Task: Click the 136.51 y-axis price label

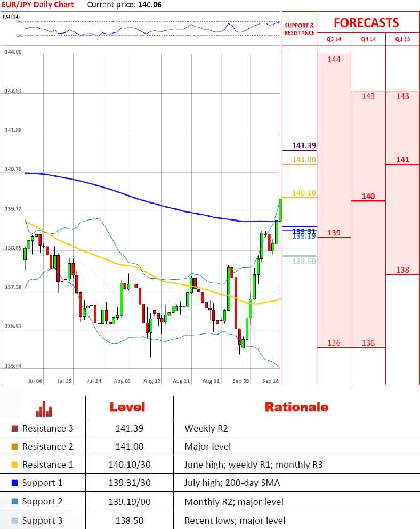Action: tap(13, 326)
